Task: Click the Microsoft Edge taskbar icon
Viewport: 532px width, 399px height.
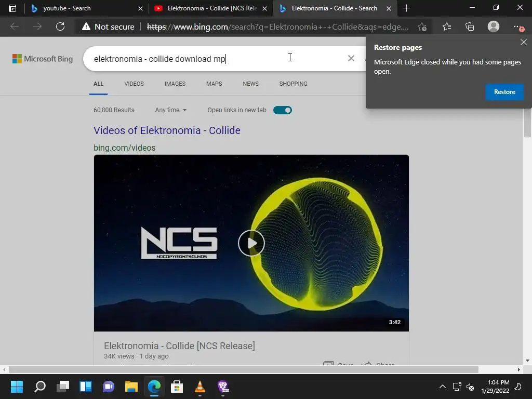Action: [154, 387]
